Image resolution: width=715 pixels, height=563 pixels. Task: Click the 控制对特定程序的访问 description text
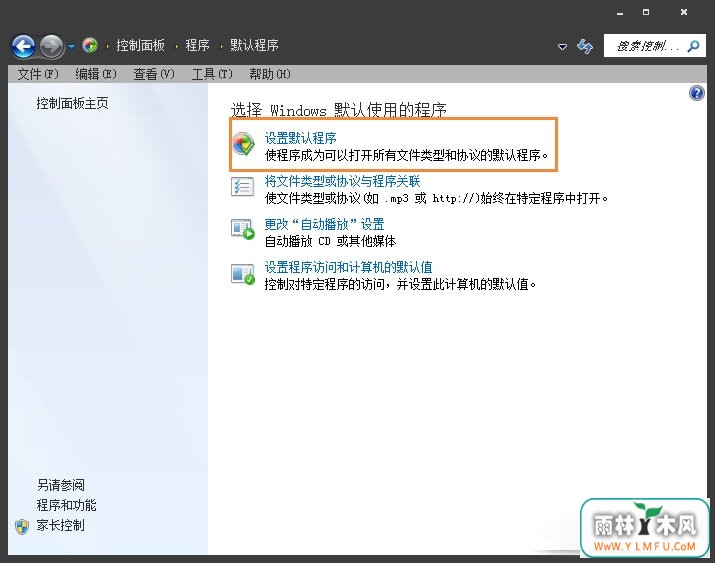(400, 284)
